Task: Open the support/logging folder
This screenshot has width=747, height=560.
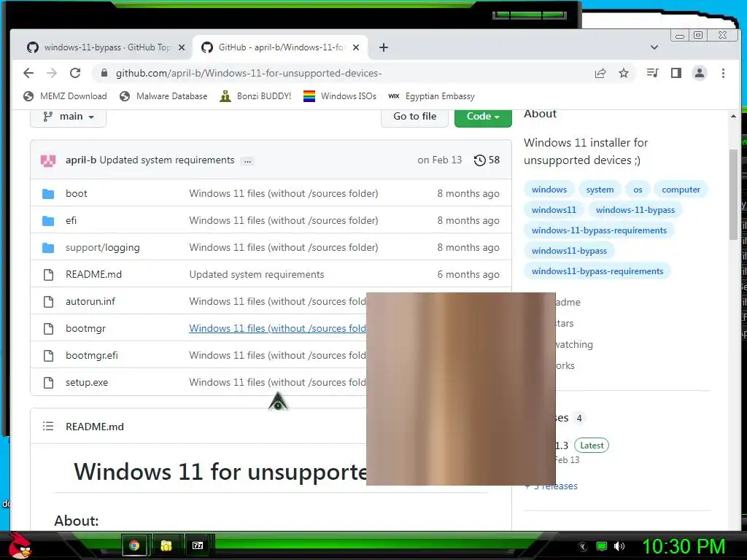Action: point(102,248)
